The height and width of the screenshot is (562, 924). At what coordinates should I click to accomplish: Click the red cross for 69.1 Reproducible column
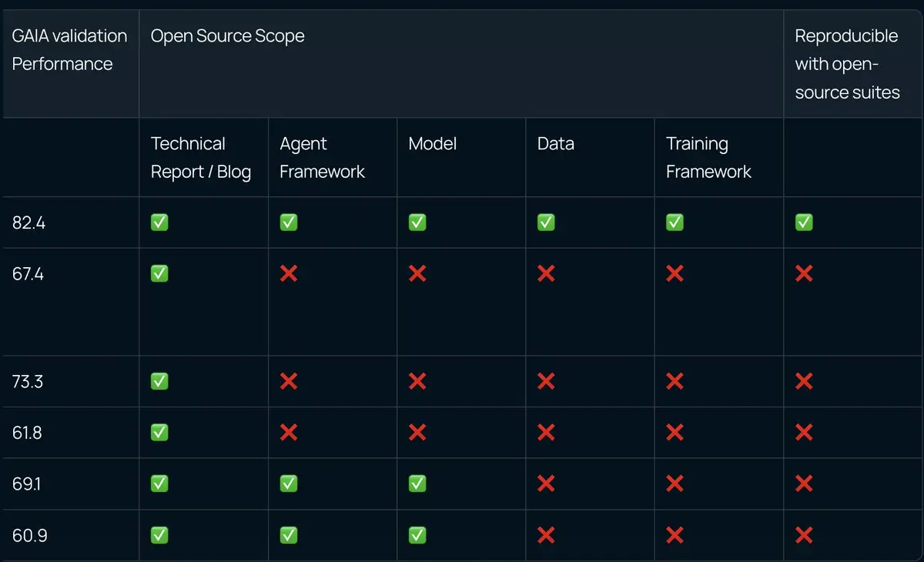(x=804, y=483)
